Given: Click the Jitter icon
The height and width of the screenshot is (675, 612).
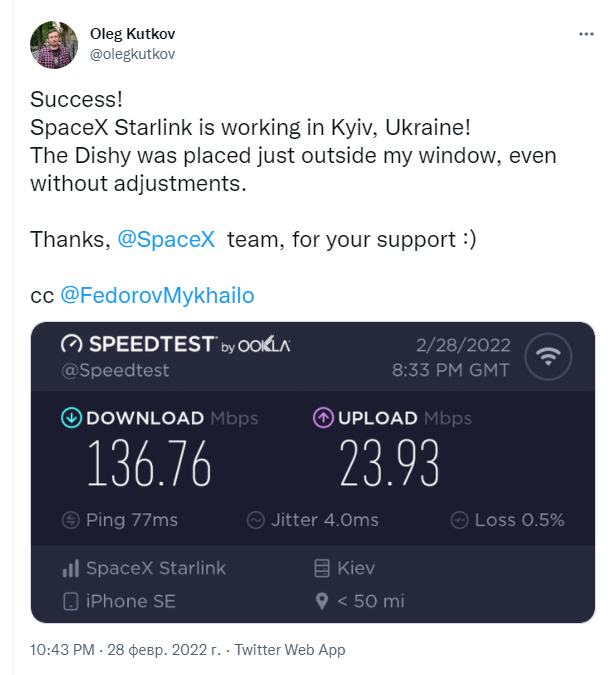Looking at the screenshot, I should click(255, 520).
